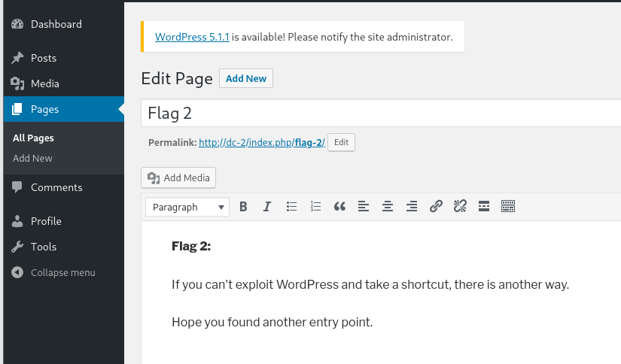
Task: Align text left
Action: (x=364, y=207)
